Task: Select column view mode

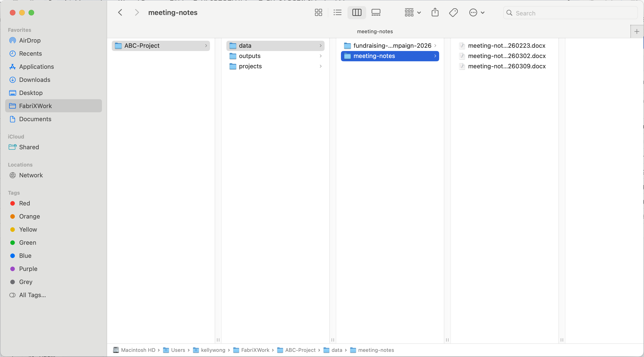Action: point(357,12)
